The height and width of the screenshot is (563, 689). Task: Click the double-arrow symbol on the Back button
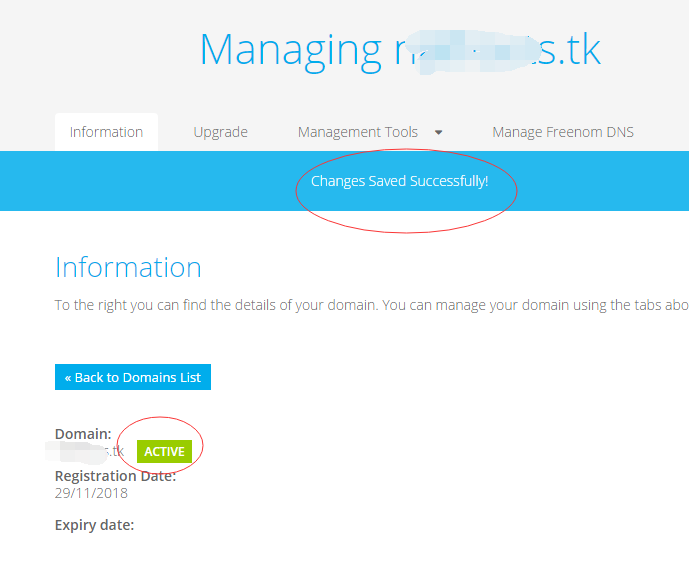[68, 378]
